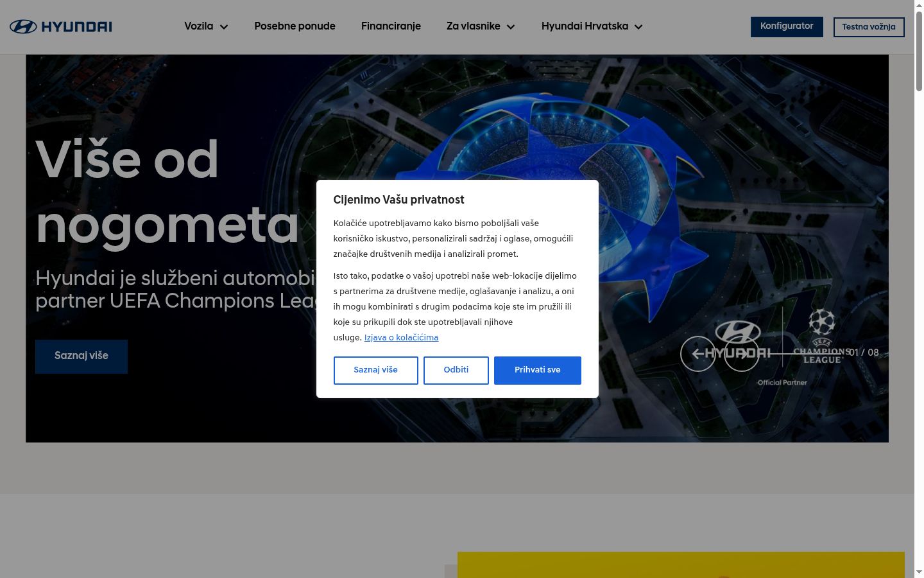Click the slide counter 01 / 08
The image size is (924, 578).
[864, 353]
